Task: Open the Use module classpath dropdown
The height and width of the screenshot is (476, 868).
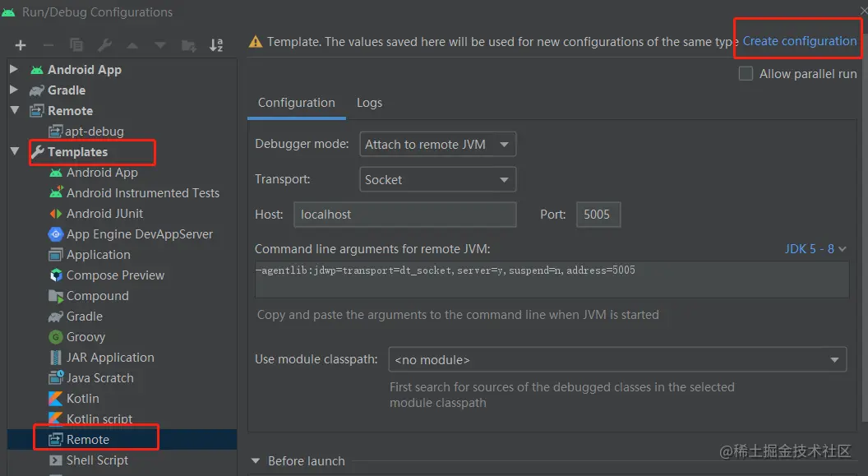Action: click(x=616, y=360)
